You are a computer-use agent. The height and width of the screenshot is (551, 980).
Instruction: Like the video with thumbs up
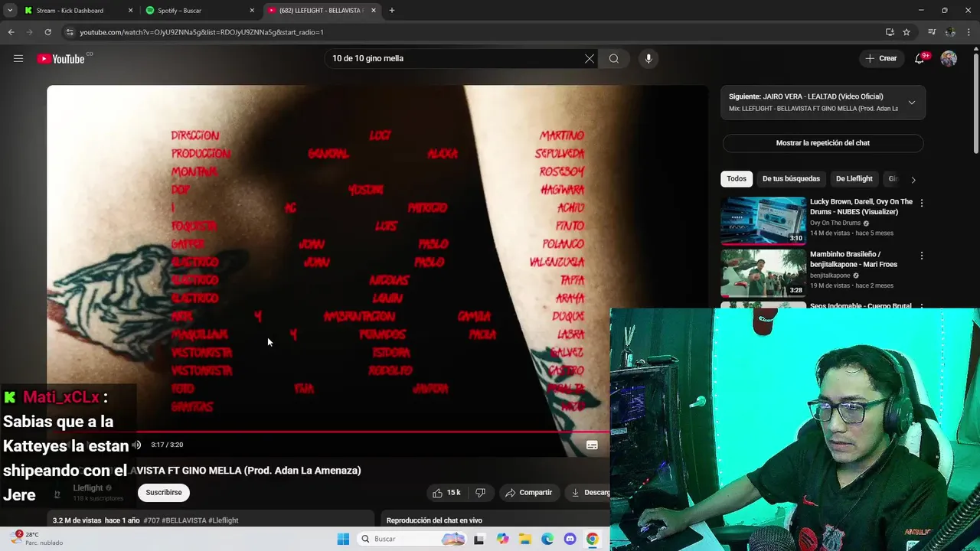click(x=446, y=493)
